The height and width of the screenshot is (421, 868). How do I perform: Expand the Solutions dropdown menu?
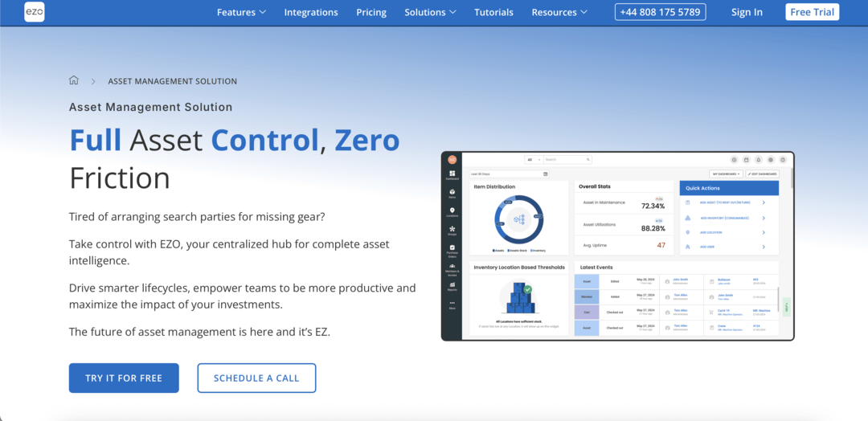430,12
